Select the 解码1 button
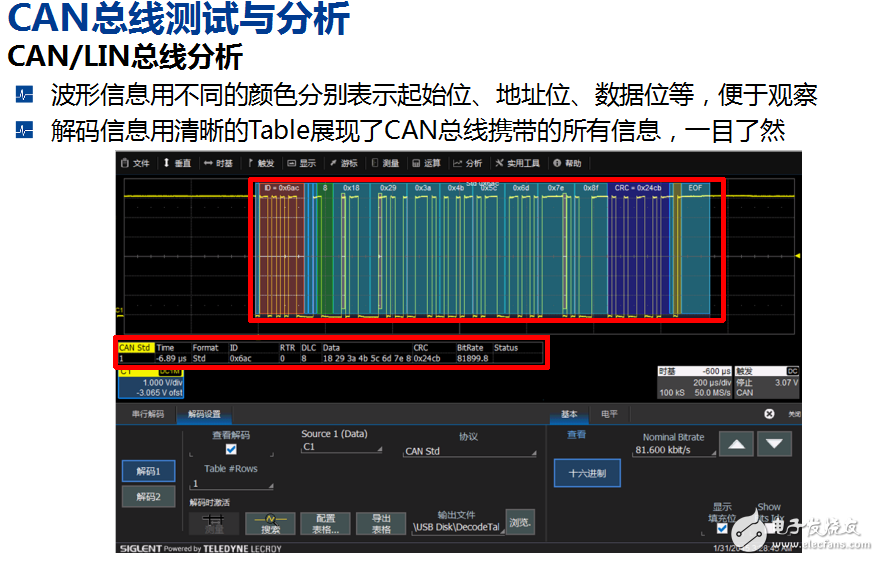This screenshot has height=561, width=879. coord(149,471)
